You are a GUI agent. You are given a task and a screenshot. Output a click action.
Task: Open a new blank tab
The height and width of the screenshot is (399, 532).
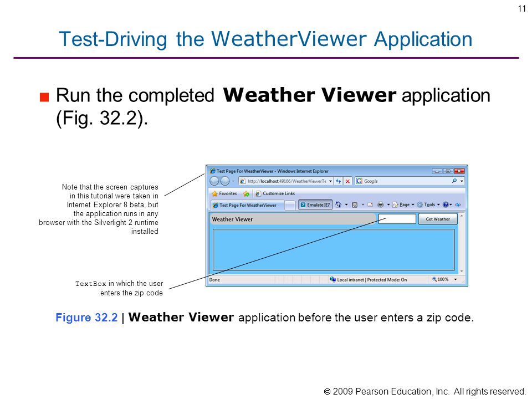click(290, 205)
